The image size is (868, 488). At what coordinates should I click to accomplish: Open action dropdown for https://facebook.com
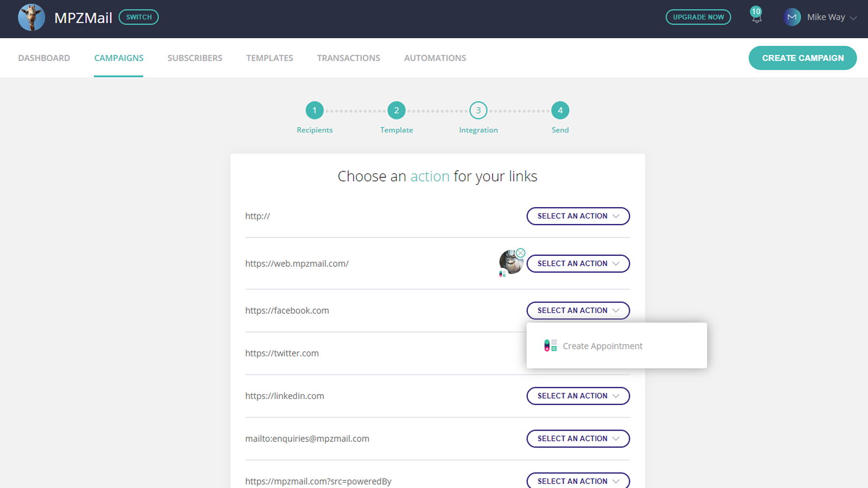pyautogui.click(x=578, y=310)
